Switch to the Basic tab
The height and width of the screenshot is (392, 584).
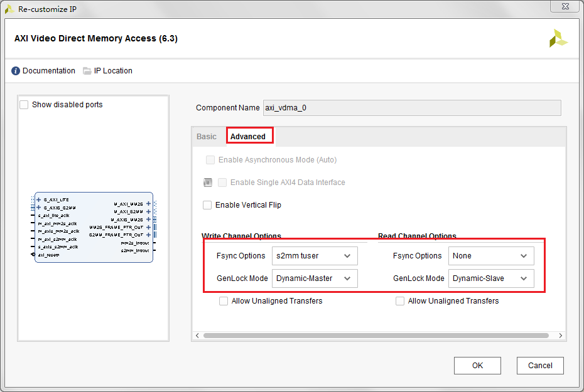[x=207, y=137]
